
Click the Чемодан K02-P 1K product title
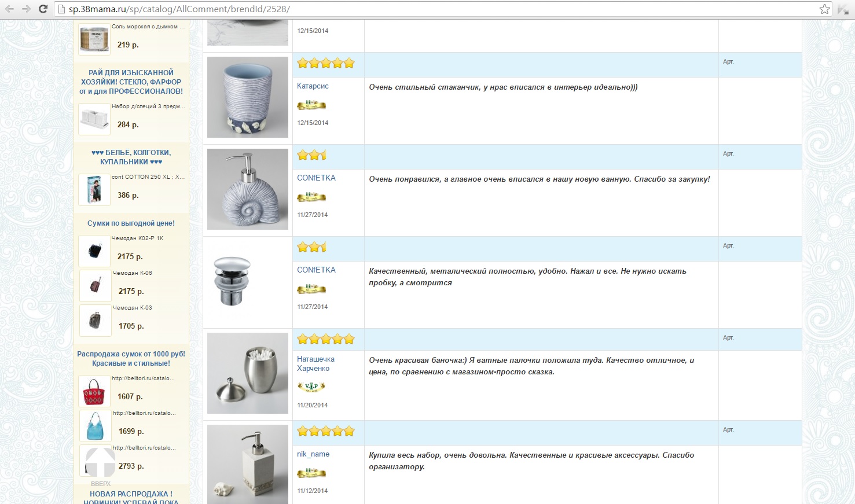[x=138, y=238]
